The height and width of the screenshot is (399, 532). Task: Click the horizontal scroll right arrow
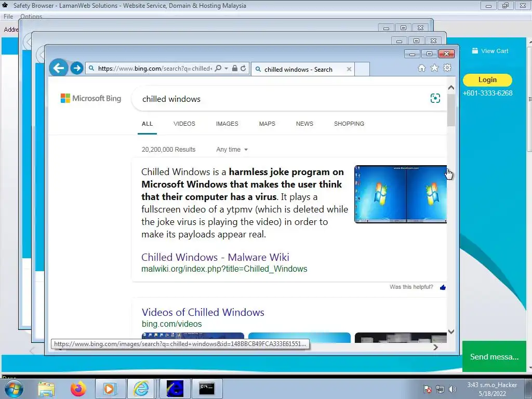[x=436, y=347]
